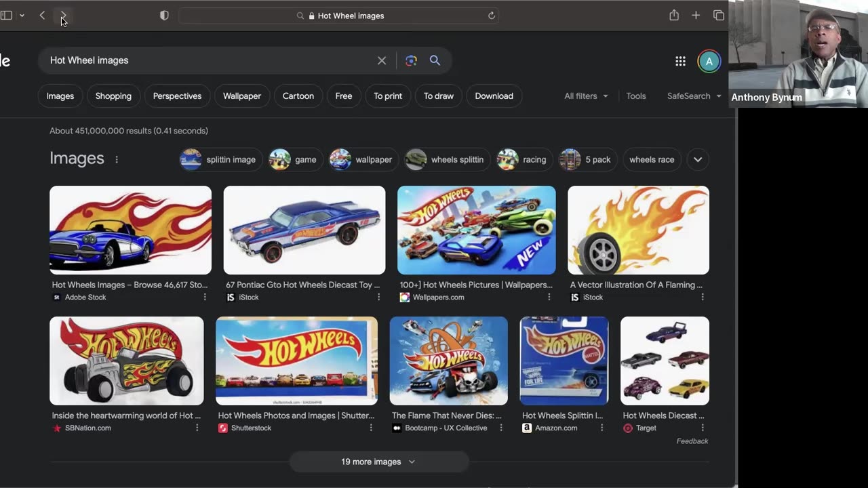The image size is (868, 488).
Task: Reload the page using refresh icon
Action: [492, 16]
